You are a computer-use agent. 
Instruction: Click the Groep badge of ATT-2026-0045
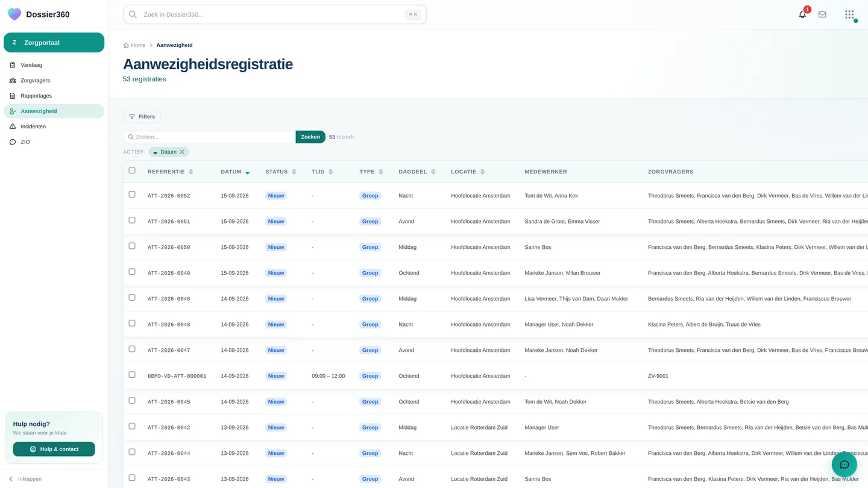click(x=370, y=402)
